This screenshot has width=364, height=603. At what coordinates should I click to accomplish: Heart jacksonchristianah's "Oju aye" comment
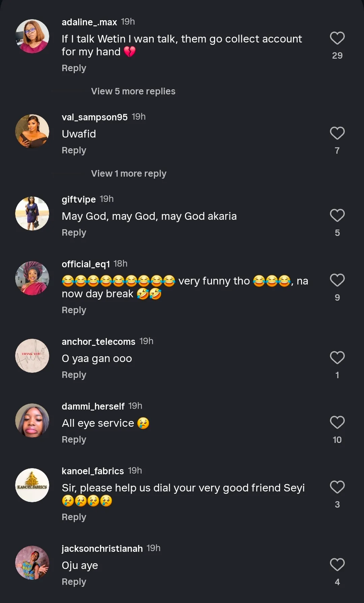[x=337, y=565]
